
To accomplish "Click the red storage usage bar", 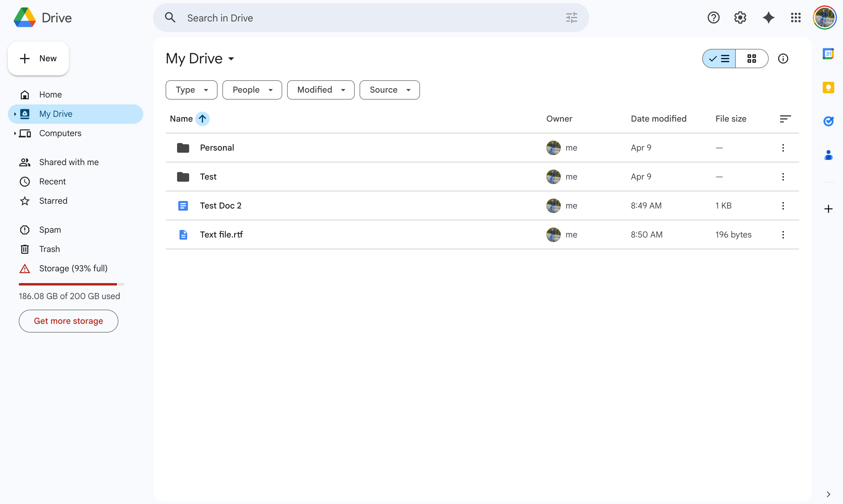I will [68, 284].
